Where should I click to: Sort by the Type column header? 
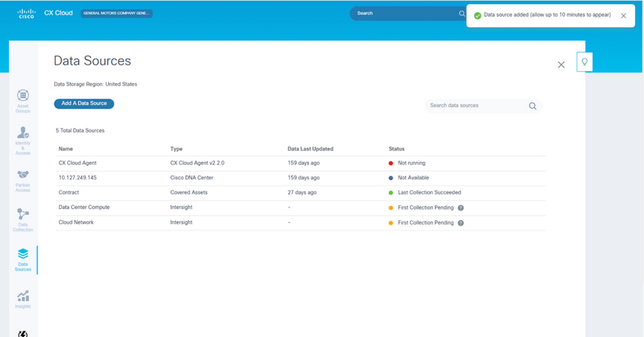coord(176,149)
